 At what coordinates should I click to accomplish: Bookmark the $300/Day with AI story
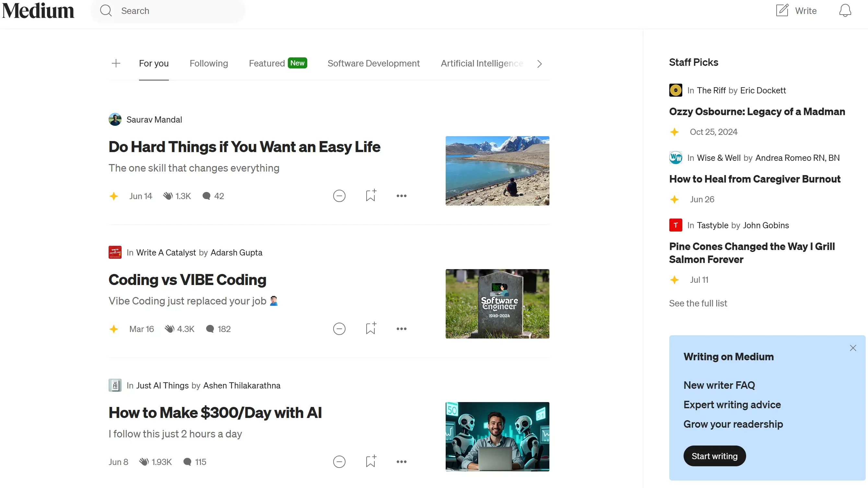click(x=371, y=461)
